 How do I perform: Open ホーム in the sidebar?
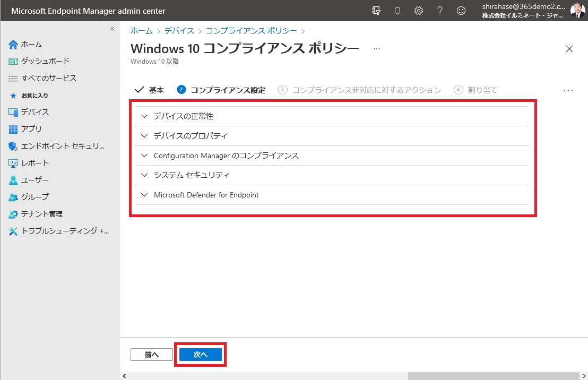click(31, 45)
